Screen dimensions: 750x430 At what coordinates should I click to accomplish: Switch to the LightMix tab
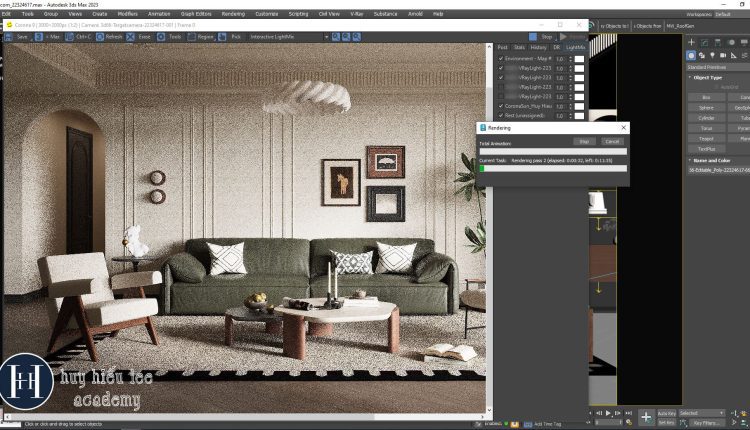pyautogui.click(x=575, y=47)
